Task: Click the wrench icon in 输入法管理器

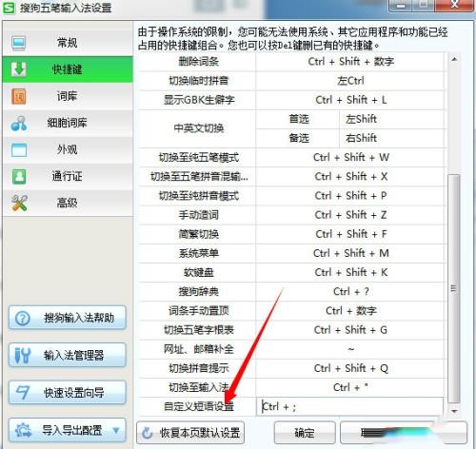Action: [x=23, y=355]
